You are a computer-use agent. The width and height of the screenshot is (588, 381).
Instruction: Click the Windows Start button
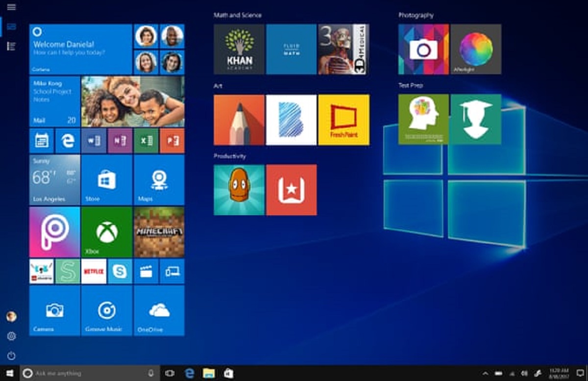click(9, 373)
